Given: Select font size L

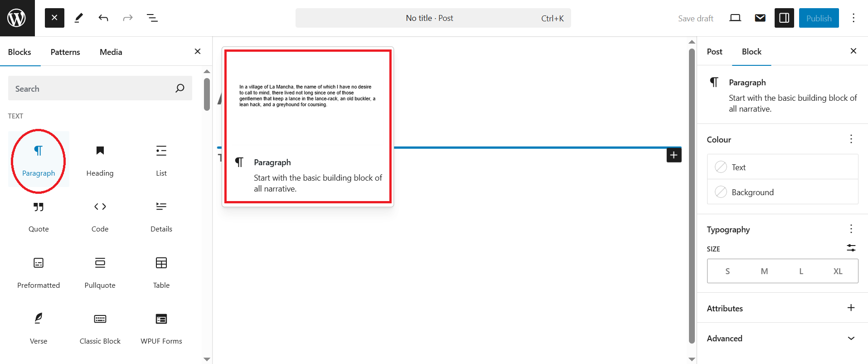Looking at the screenshot, I should pos(801,271).
